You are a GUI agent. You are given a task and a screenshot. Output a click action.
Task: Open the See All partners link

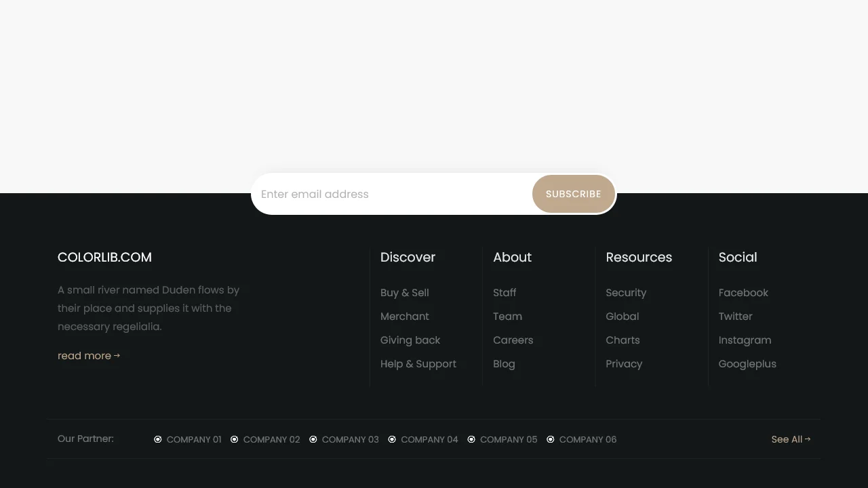(x=786, y=439)
